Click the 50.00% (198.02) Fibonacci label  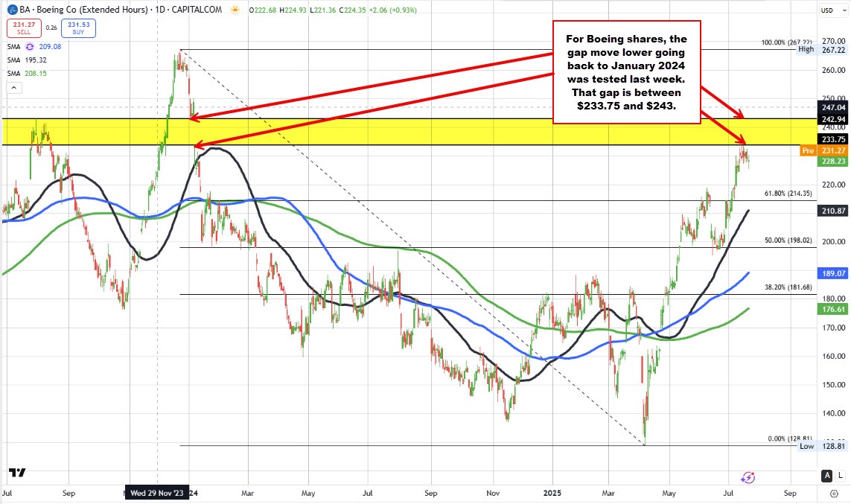tap(788, 240)
